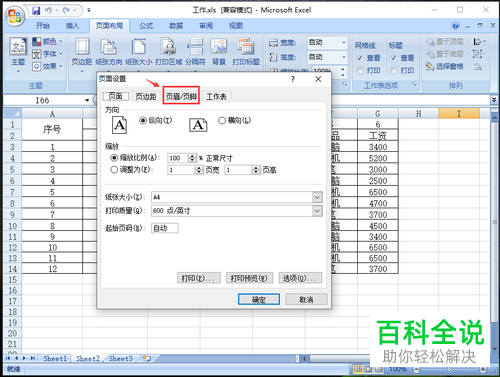Toggle headings View checkbox
This screenshot has width=500, height=377.
(x=394, y=58)
